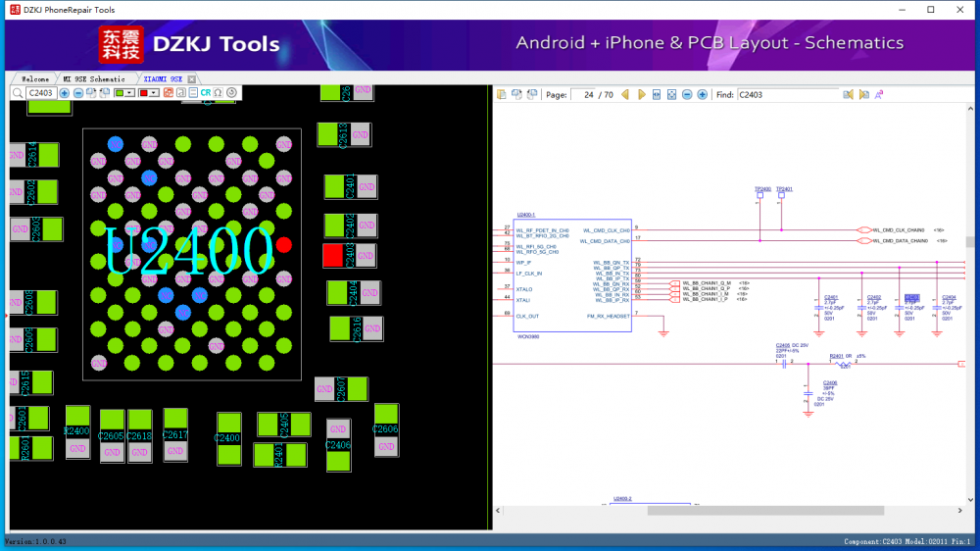Select capacitor C2404 on PCB layout
Screen dimensions: 980x551
354,293
